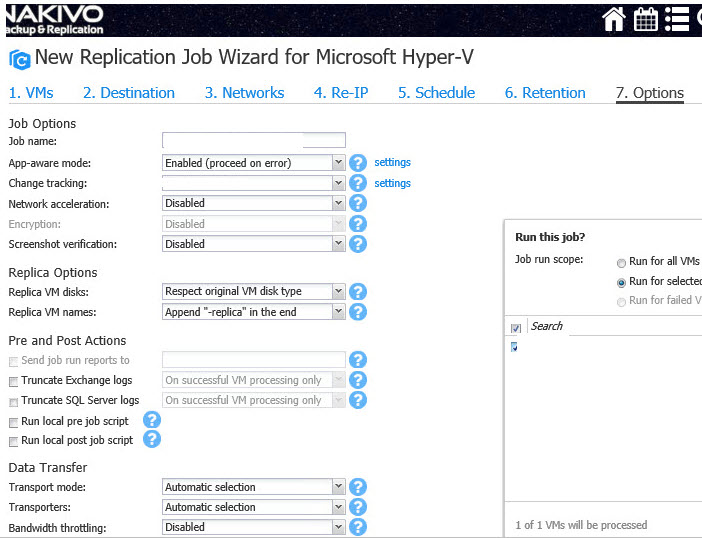Click help icon next to App-aware mode
Viewport: 702px width, 538px height.
tap(358, 163)
